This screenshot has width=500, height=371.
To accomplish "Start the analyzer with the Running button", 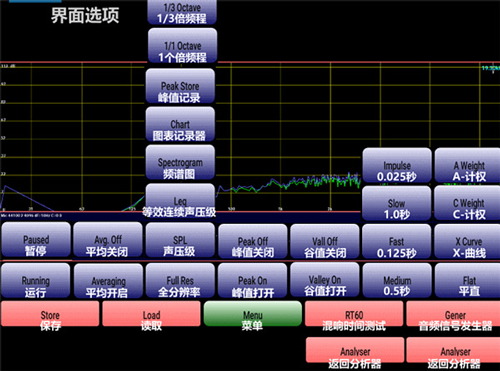I will 36,281.
